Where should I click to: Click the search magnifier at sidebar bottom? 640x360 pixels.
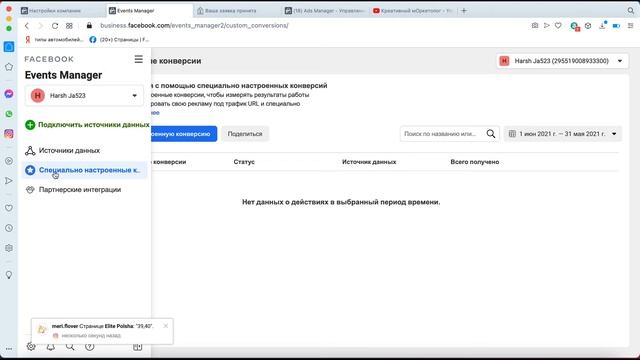click(x=70, y=347)
